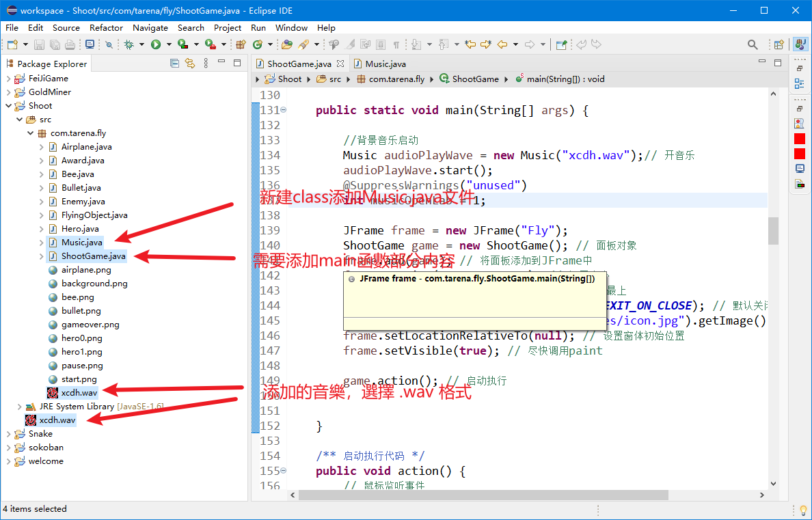This screenshot has height=520, width=812.
Task: Click Skip All Breakpoints icon
Action: tap(109, 44)
